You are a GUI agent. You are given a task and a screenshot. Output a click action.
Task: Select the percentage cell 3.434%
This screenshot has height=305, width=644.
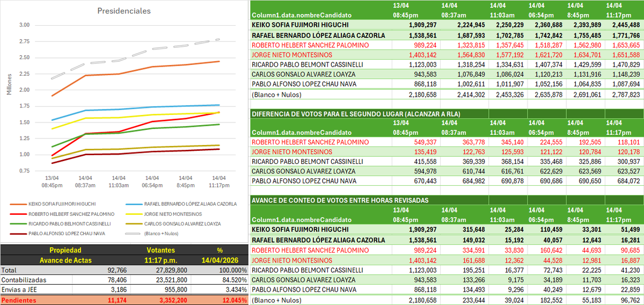tap(236, 290)
